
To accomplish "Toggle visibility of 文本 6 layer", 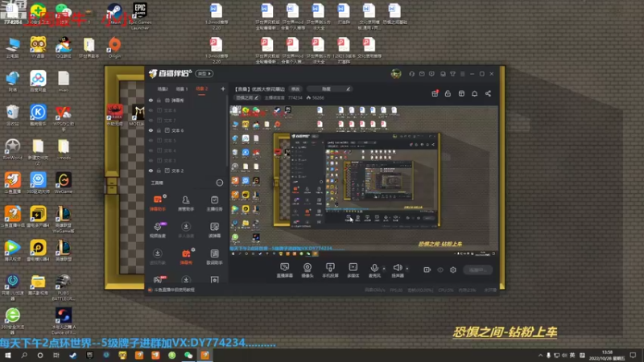I will click(x=151, y=130).
